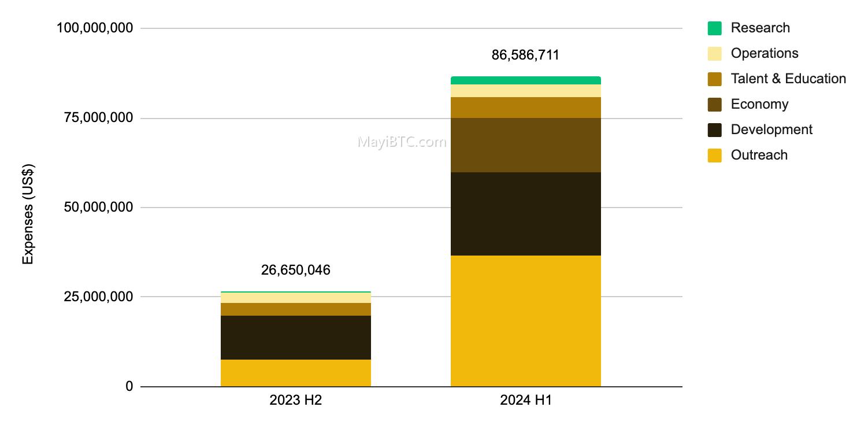Click the MayiBTC.com watermark text
This screenshot has height=429, width=868.
pos(402,142)
